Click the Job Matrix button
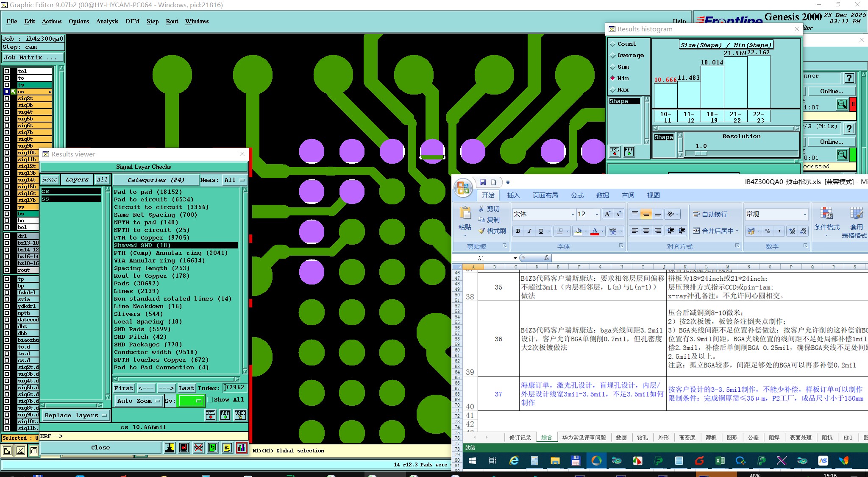 coord(33,58)
